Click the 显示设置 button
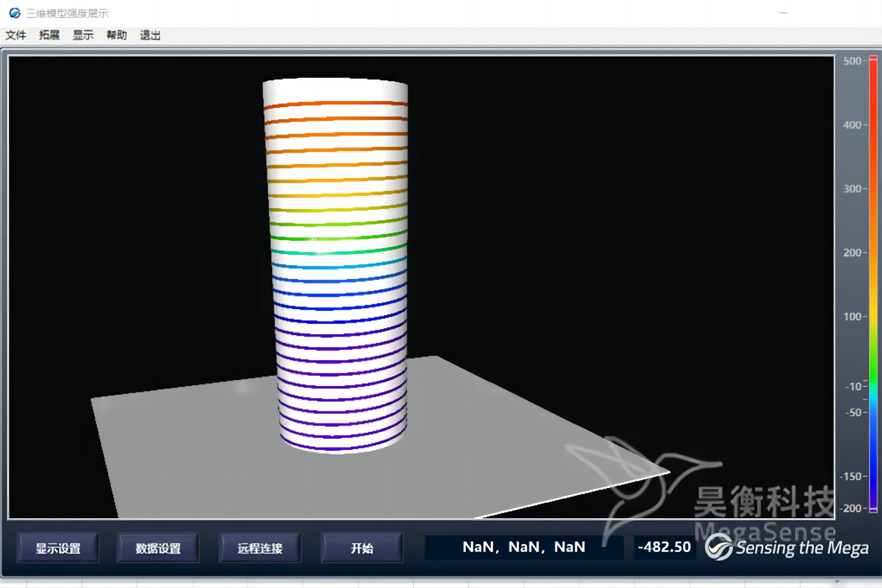The height and width of the screenshot is (588, 882). [x=58, y=548]
